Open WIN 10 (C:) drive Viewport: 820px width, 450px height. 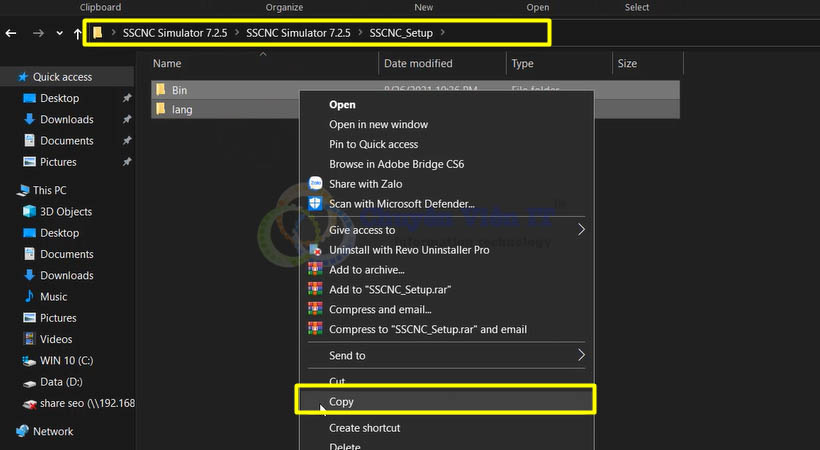point(66,360)
